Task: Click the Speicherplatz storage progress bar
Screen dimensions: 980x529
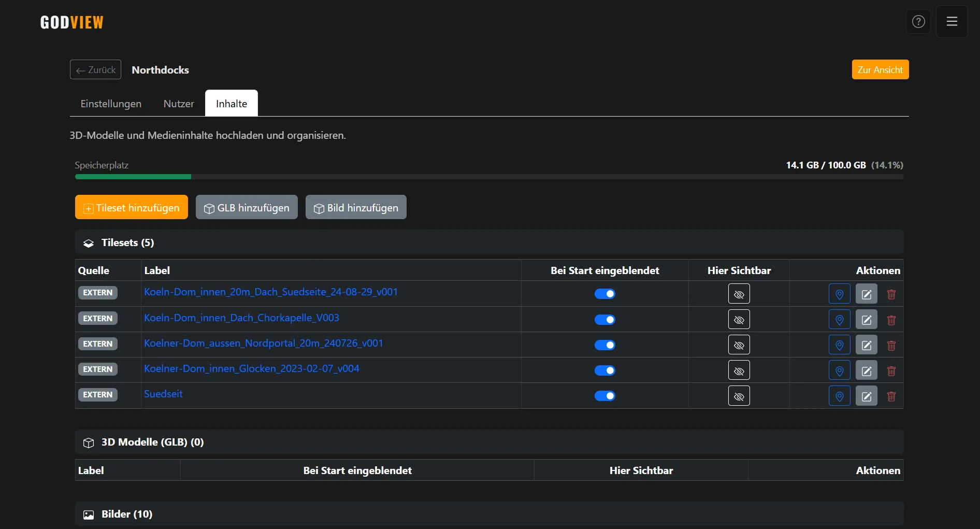Action: [489, 177]
